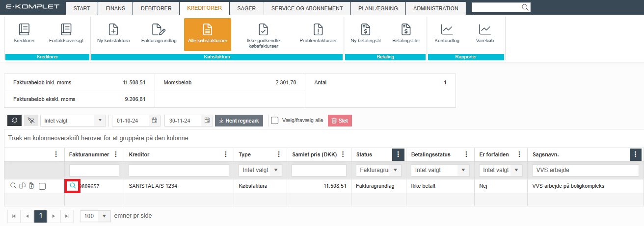Click the Hent regneark button
This screenshot has height=226, width=644.
239,121
